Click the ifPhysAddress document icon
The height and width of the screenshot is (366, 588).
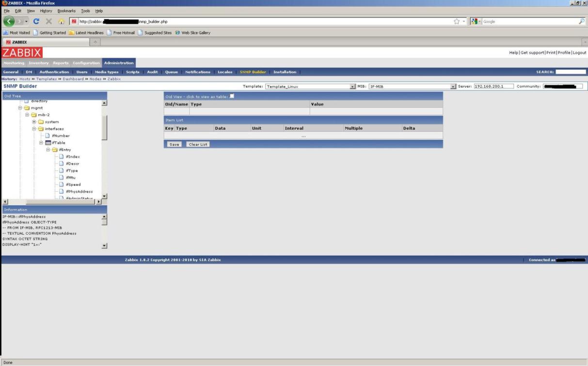pos(62,191)
